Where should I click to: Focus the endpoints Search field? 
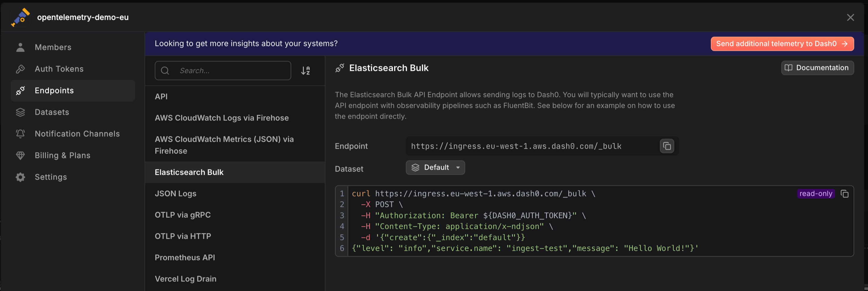(223, 71)
